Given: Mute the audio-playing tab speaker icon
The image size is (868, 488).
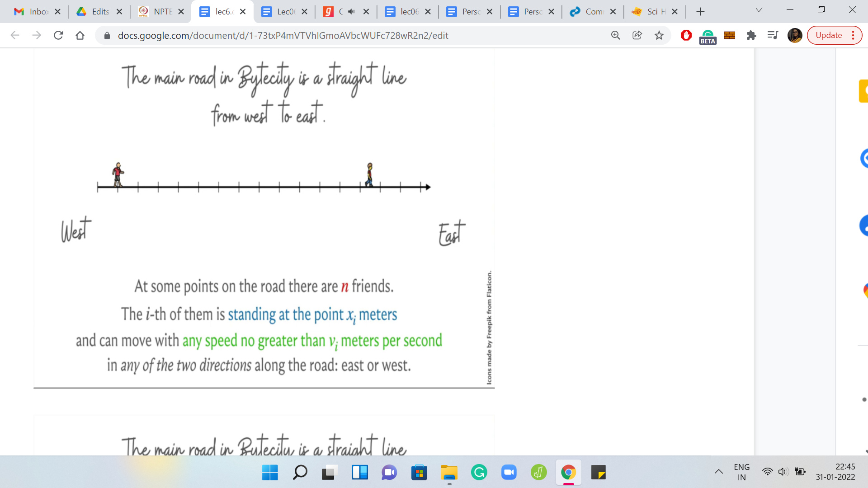Looking at the screenshot, I should (351, 12).
